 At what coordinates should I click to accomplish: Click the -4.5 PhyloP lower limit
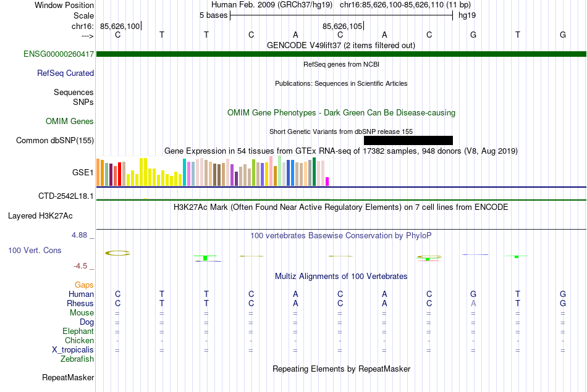tap(80, 266)
